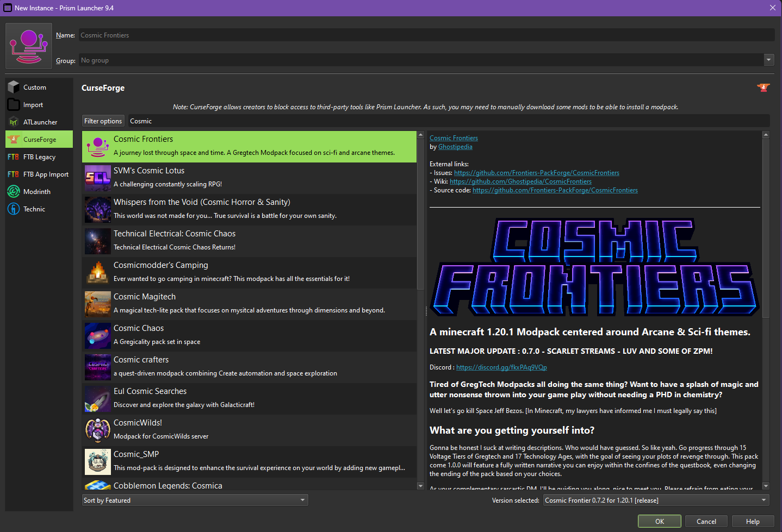Click the search field containing Cosmic
Screen dimensions: 782x532
point(449,121)
